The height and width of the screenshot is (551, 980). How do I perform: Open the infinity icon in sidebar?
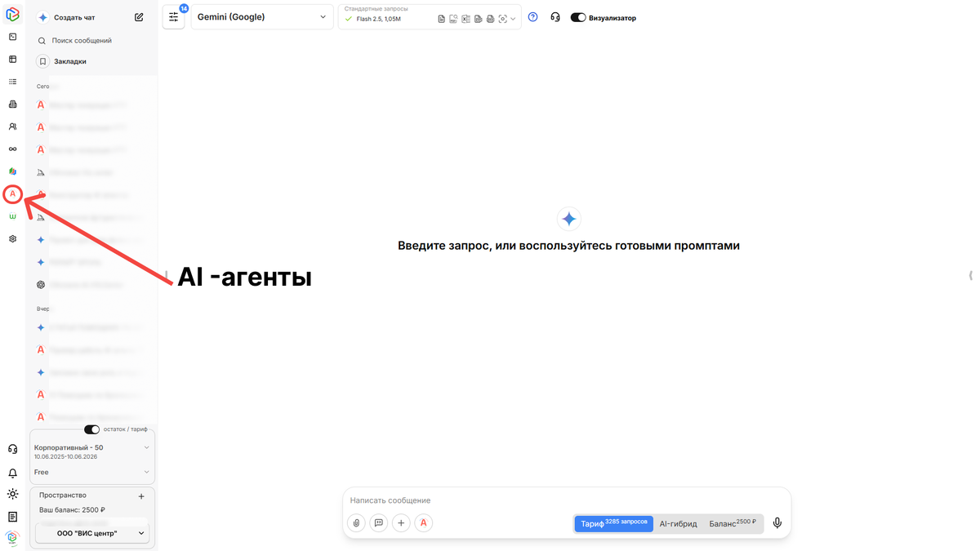click(12, 149)
